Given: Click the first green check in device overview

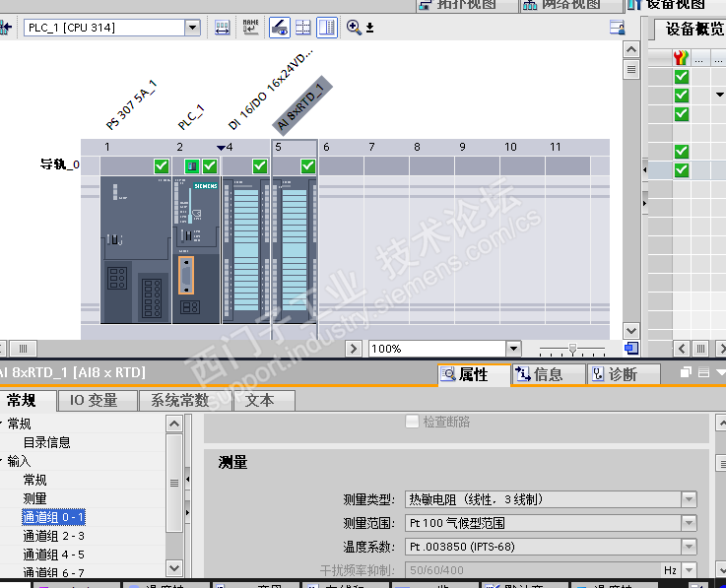Looking at the screenshot, I should (x=681, y=77).
